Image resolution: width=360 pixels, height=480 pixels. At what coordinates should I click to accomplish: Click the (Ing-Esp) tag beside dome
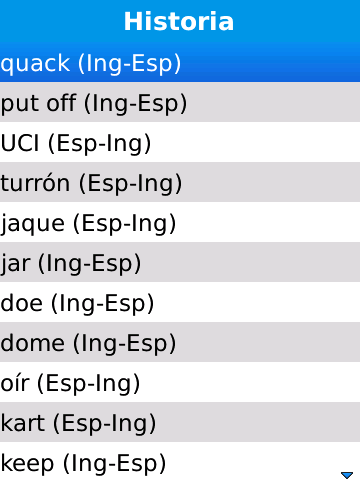point(124,344)
